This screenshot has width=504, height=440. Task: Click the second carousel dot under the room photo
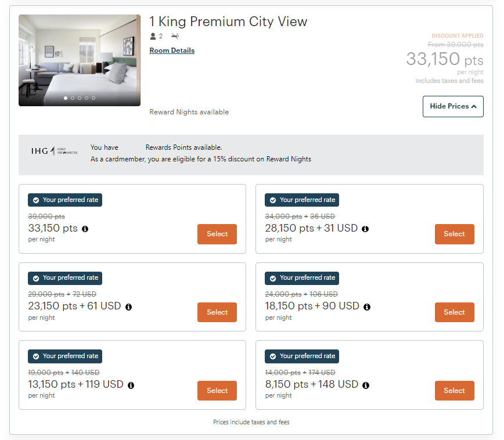pos(73,98)
